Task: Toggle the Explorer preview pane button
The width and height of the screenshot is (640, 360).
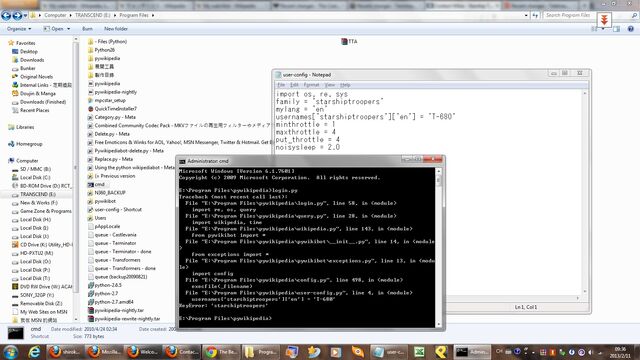Action: point(616,29)
